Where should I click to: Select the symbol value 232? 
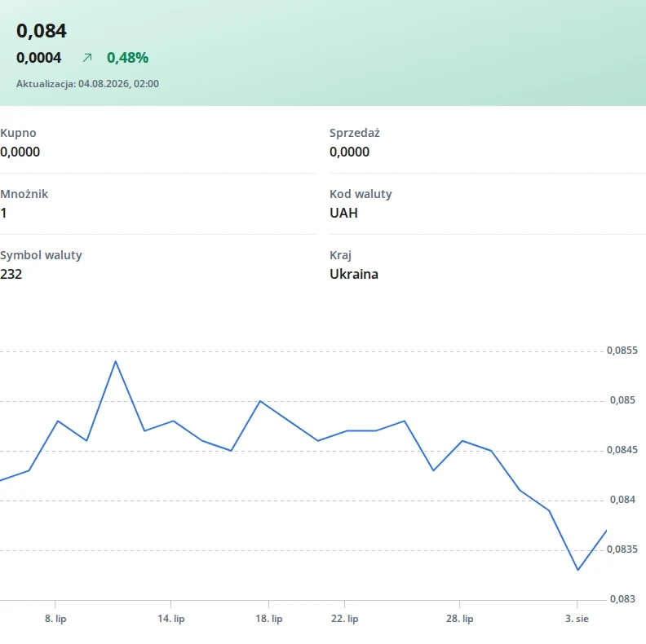tap(11, 274)
